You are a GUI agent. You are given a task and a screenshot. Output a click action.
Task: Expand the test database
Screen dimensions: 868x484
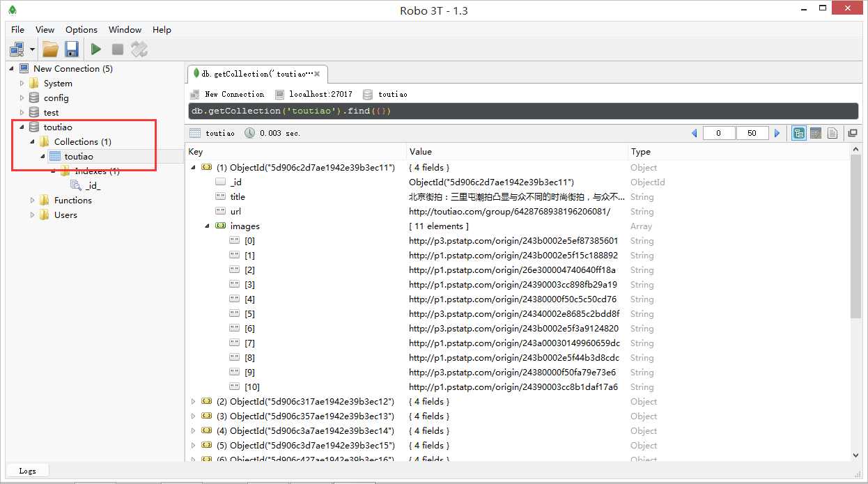[x=22, y=112]
